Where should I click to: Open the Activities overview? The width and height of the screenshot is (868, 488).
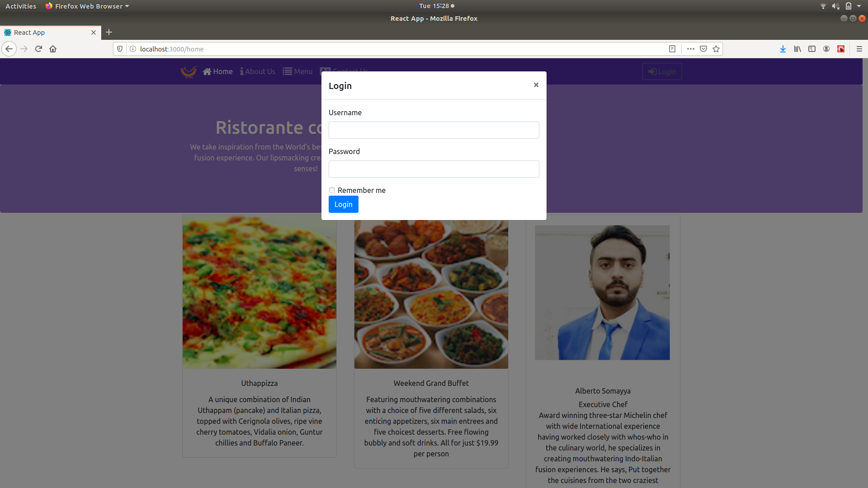(x=21, y=6)
